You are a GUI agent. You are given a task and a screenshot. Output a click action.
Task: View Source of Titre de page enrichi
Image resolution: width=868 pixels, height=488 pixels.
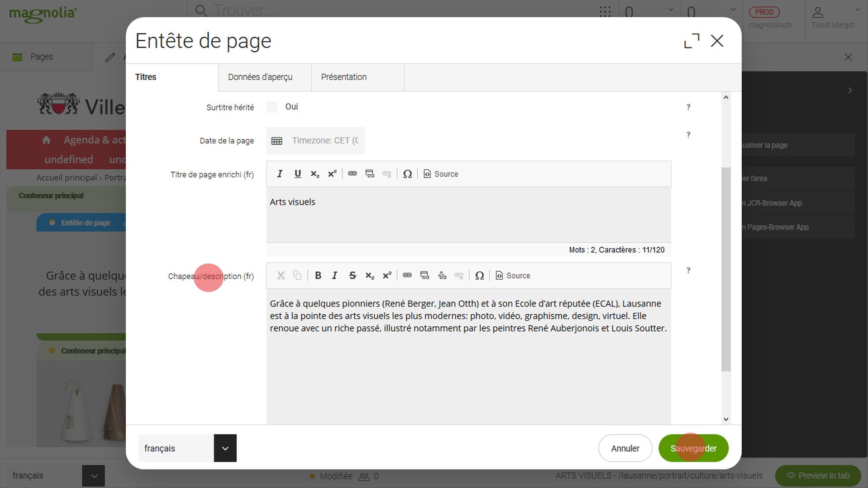click(441, 174)
